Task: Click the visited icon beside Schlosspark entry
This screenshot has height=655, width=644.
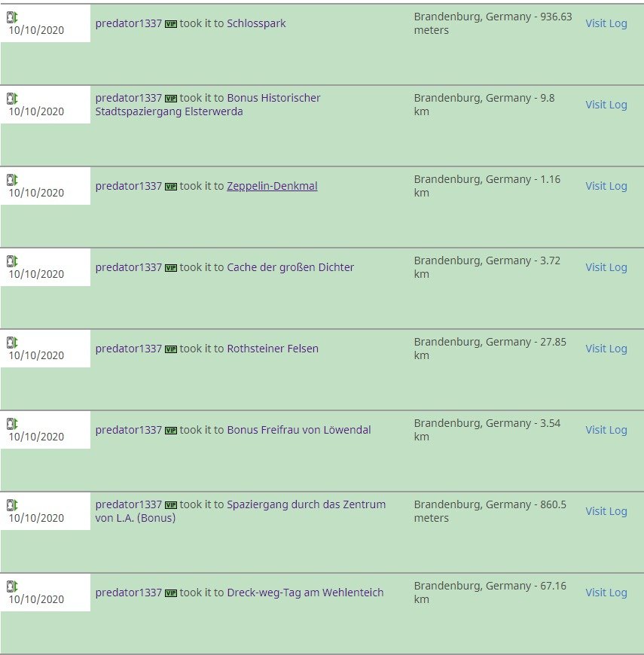Action: [12, 17]
